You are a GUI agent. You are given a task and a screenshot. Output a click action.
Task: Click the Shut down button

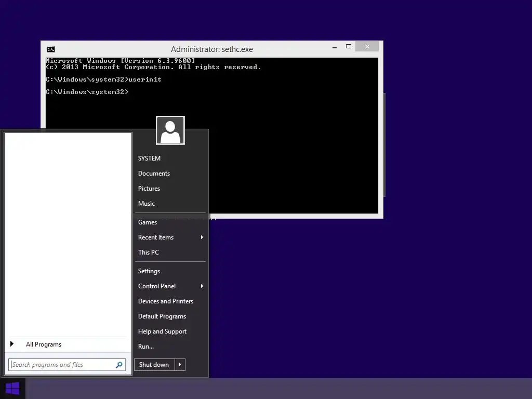154,365
